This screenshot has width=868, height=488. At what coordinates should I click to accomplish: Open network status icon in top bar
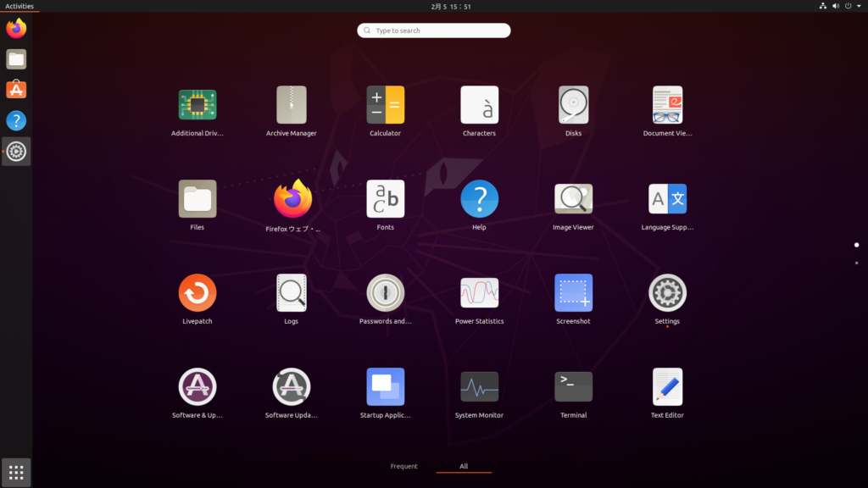822,6
